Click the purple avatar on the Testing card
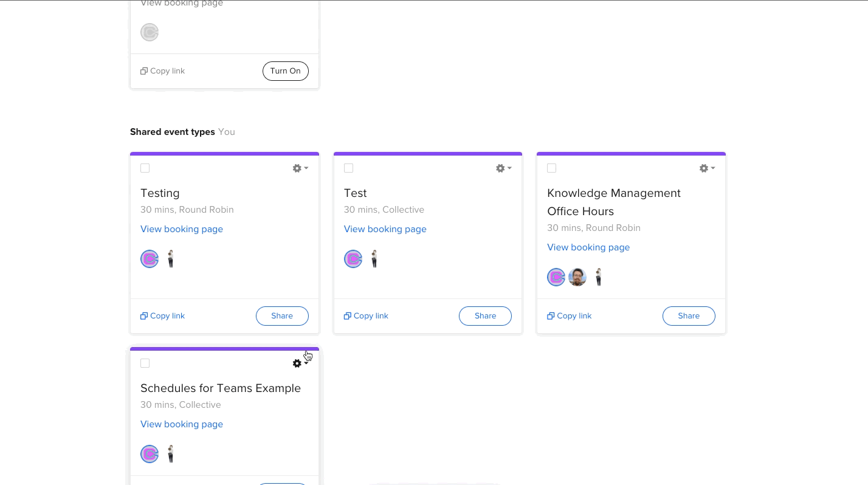The width and height of the screenshot is (868, 485). (150, 259)
